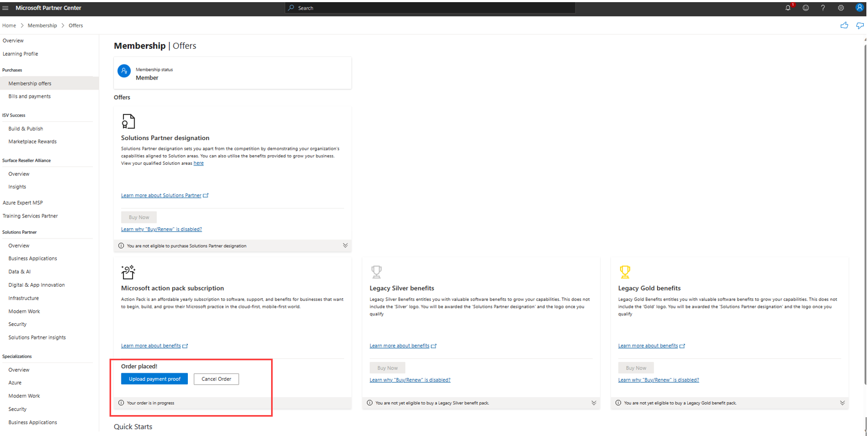
Task: Open Modern Work under Specializations
Action: point(24,396)
